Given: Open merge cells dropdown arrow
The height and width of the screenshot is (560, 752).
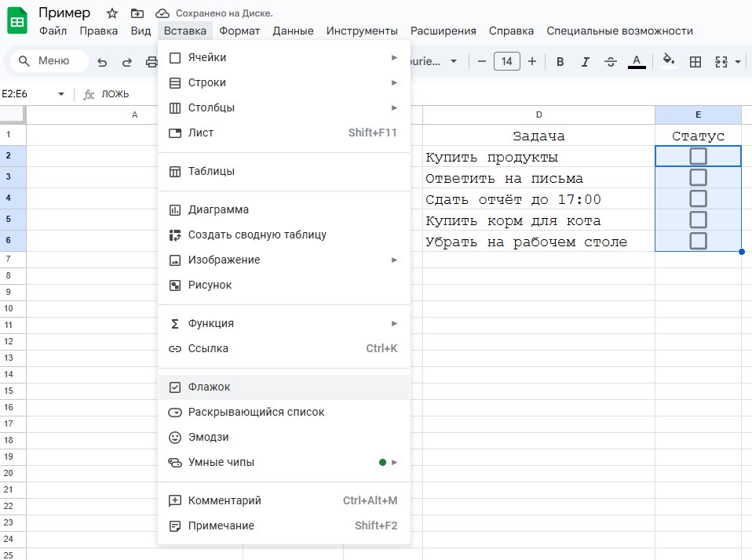Looking at the screenshot, I should [x=738, y=61].
